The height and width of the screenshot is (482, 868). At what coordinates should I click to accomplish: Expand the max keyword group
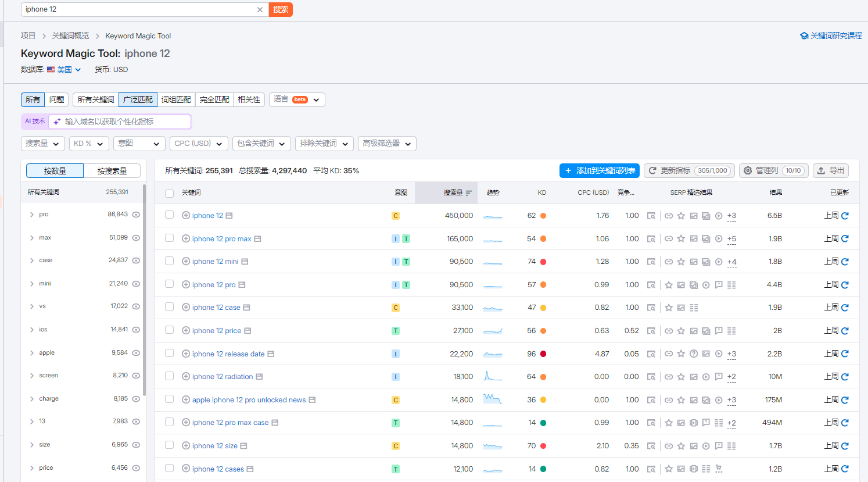pos(32,238)
